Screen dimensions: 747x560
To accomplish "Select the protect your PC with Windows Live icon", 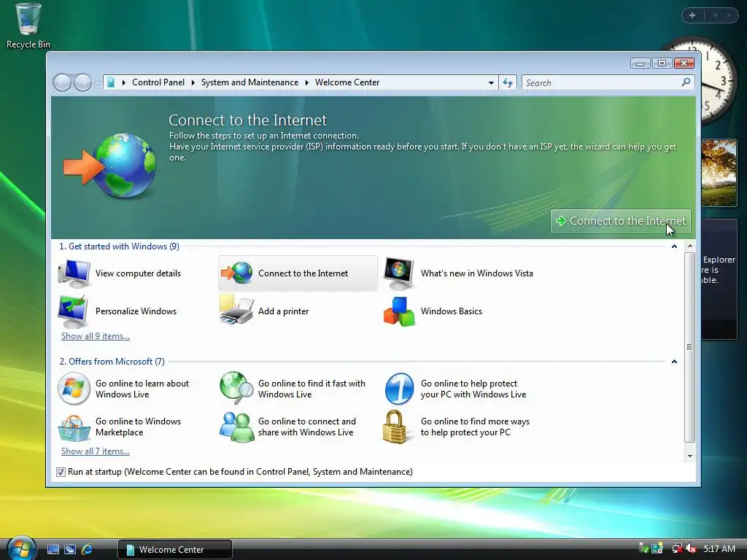I will tap(399, 389).
